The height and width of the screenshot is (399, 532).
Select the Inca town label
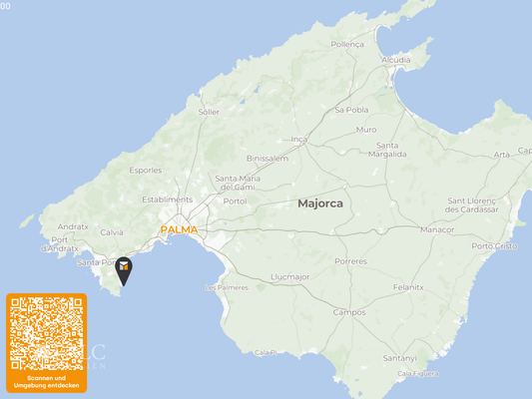(x=298, y=140)
